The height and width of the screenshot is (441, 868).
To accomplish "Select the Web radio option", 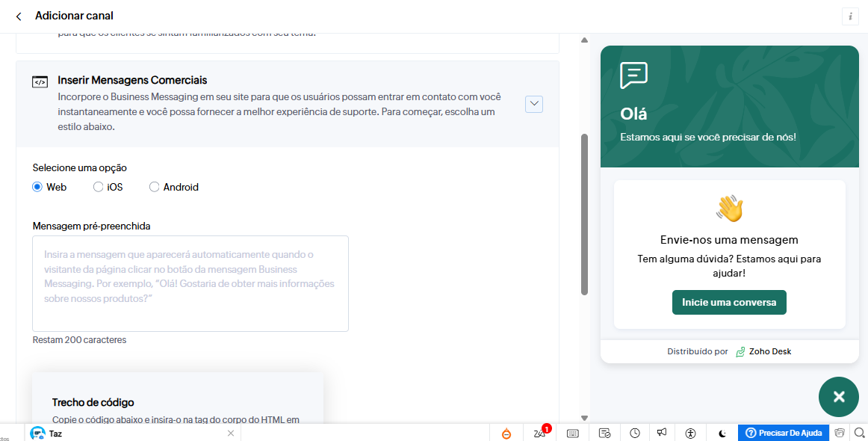I will click(37, 188).
